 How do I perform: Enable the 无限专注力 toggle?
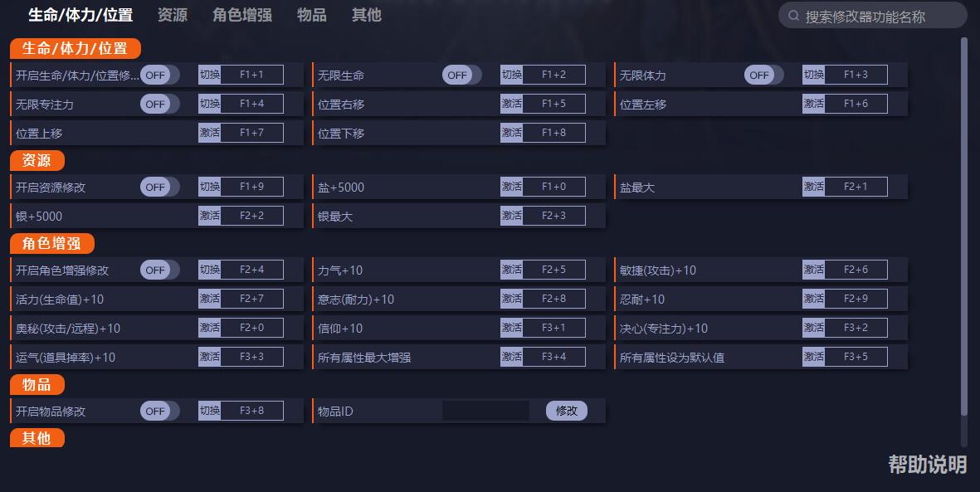pyautogui.click(x=159, y=104)
